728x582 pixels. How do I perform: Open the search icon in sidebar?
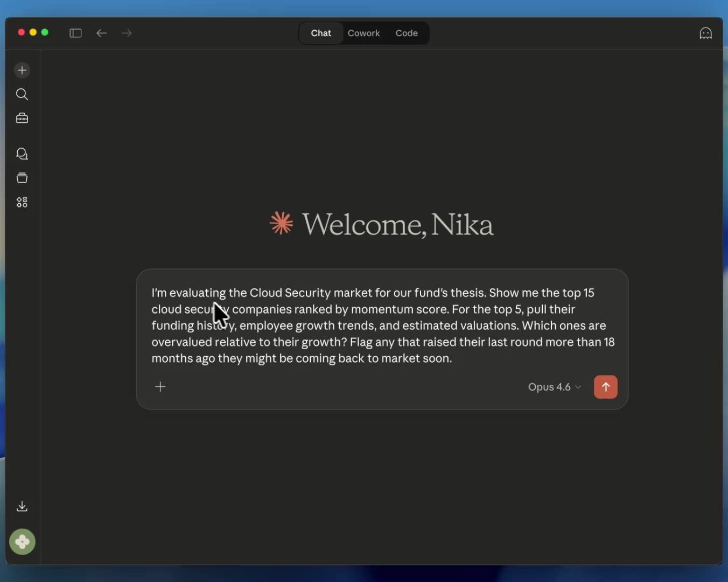pos(22,94)
